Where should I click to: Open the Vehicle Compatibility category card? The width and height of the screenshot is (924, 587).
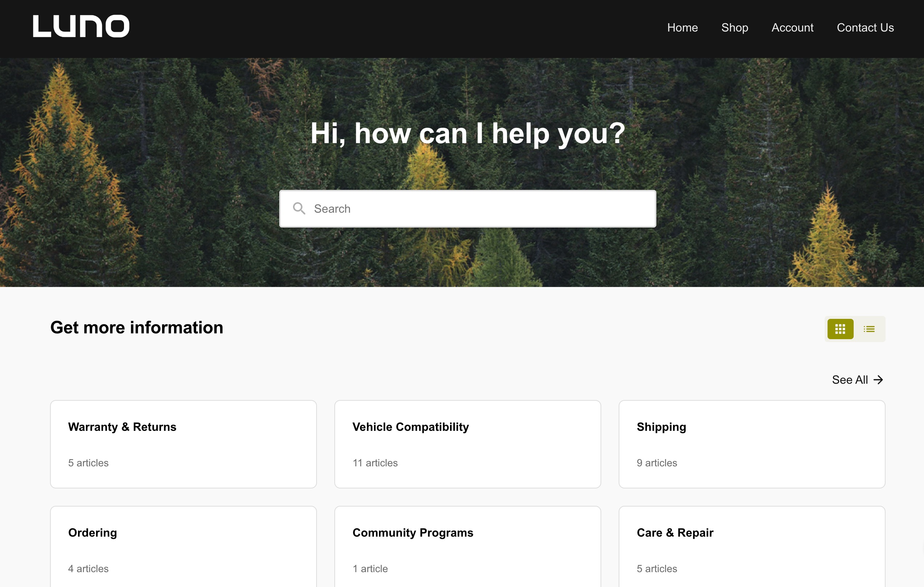point(467,444)
